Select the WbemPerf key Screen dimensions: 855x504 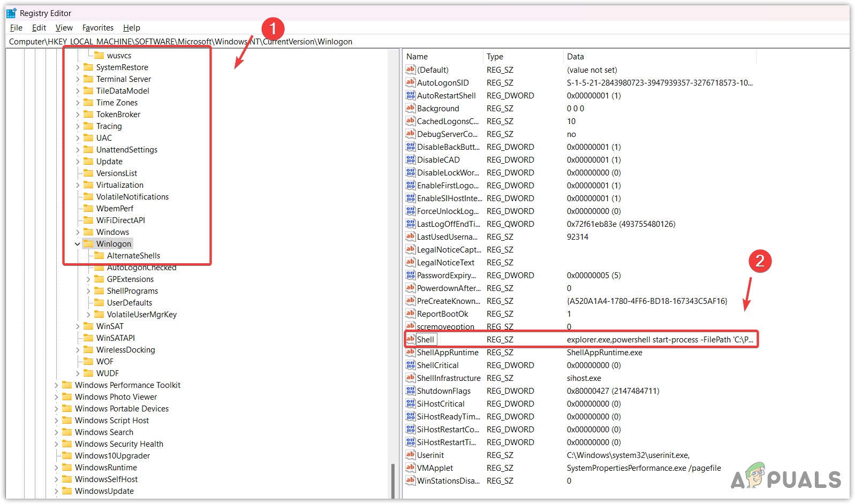[x=115, y=209]
